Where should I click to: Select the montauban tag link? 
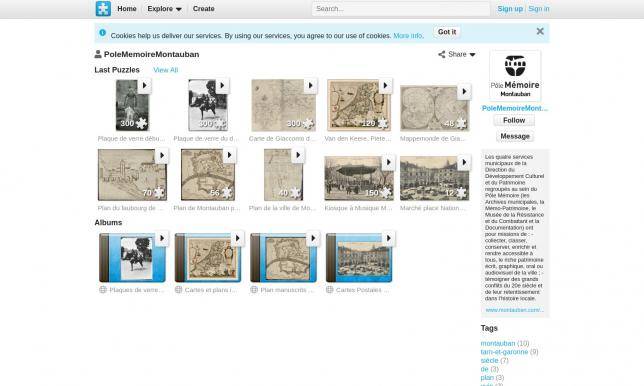click(498, 343)
